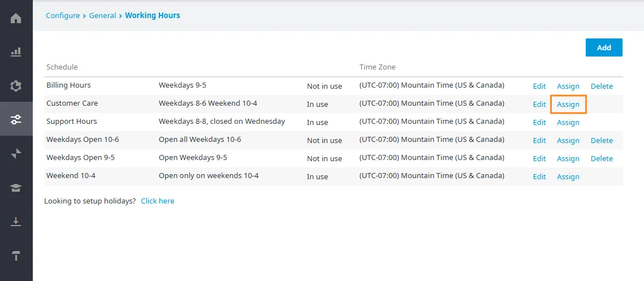The height and width of the screenshot is (281, 644).
Task: Open holidays setup via Click here
Action: pyautogui.click(x=157, y=201)
